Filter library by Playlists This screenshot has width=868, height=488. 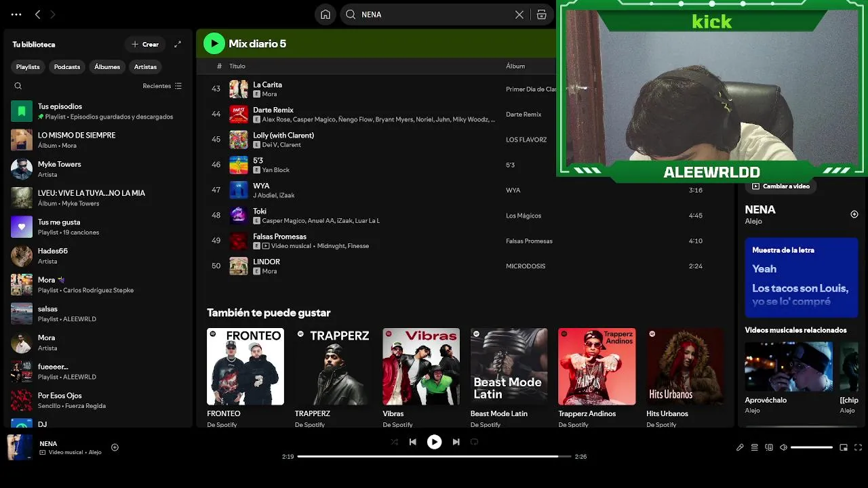point(28,66)
